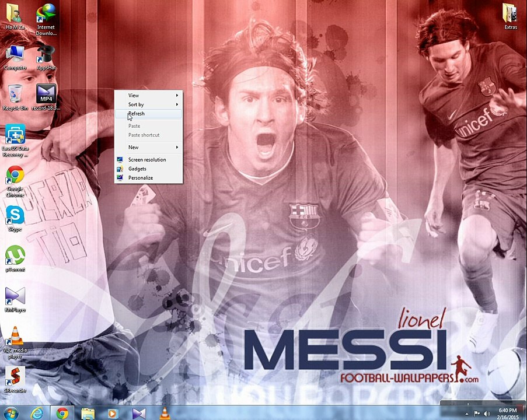
Task: Open the uTorrent desktop shortcut
Action: pos(15,259)
